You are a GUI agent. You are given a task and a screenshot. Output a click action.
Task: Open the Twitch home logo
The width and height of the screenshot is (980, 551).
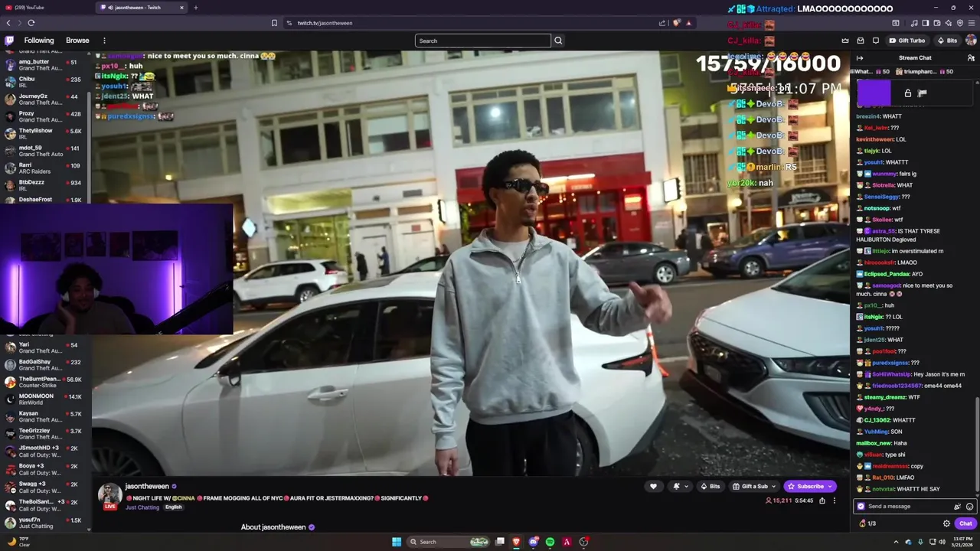[x=9, y=41]
